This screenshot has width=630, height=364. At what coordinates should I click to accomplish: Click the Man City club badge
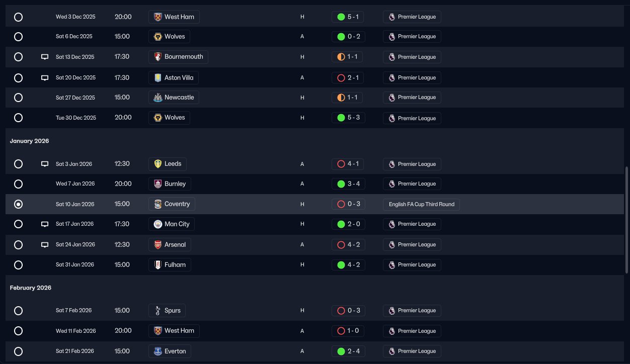click(158, 224)
